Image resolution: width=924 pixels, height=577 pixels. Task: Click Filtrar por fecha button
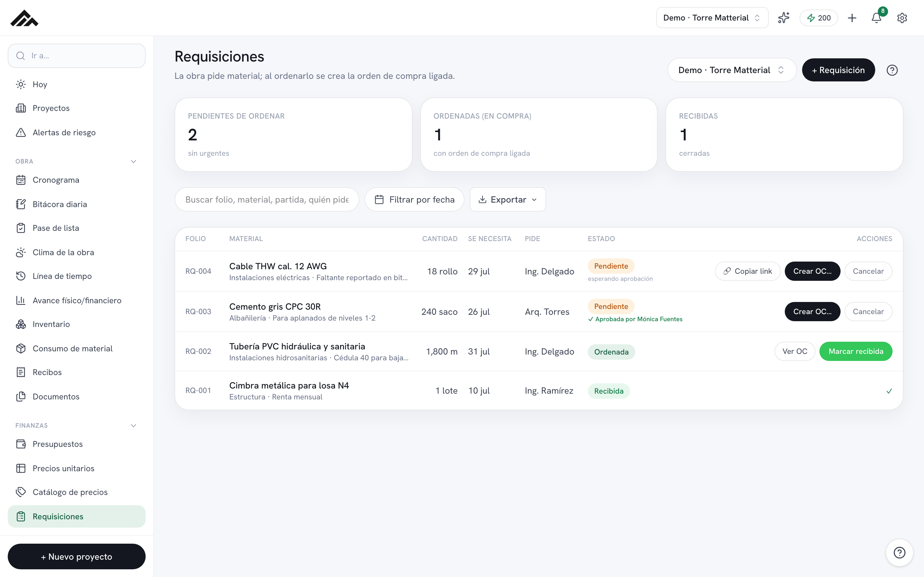(414, 199)
